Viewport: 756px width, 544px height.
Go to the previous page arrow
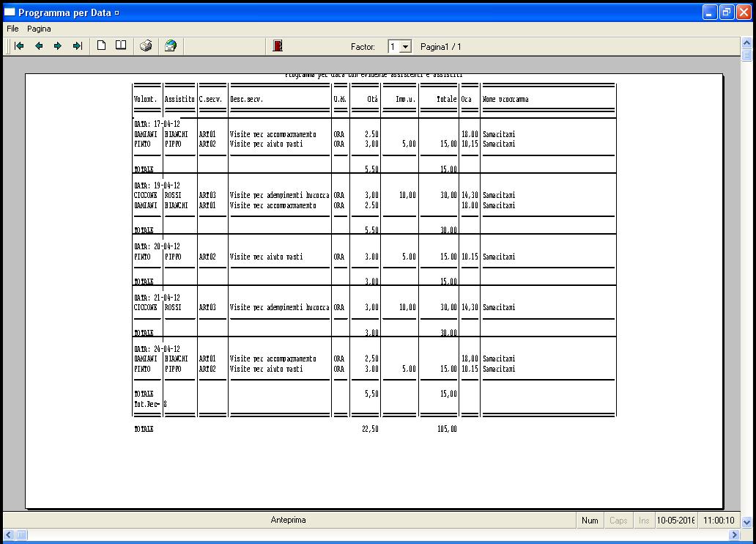[39, 46]
